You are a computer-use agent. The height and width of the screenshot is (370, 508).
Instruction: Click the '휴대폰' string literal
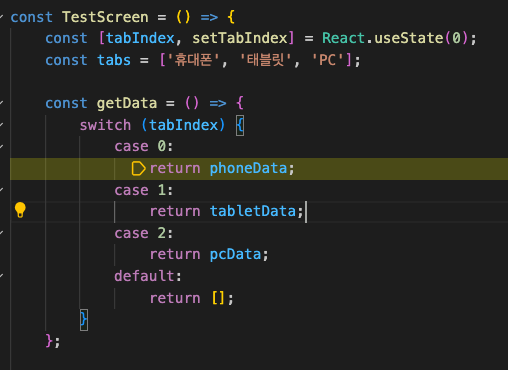tap(193, 60)
